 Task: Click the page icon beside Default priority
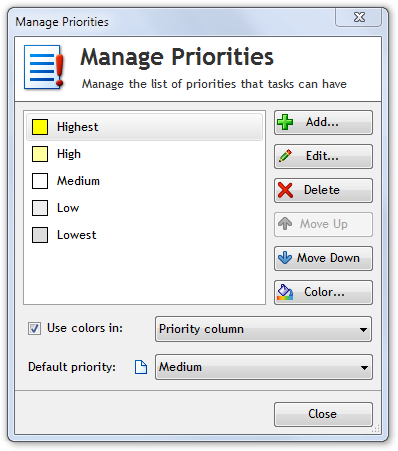141,367
